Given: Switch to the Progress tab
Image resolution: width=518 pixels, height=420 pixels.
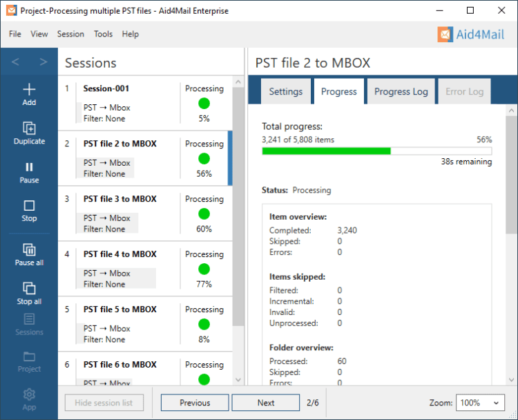Looking at the screenshot, I should (x=339, y=92).
